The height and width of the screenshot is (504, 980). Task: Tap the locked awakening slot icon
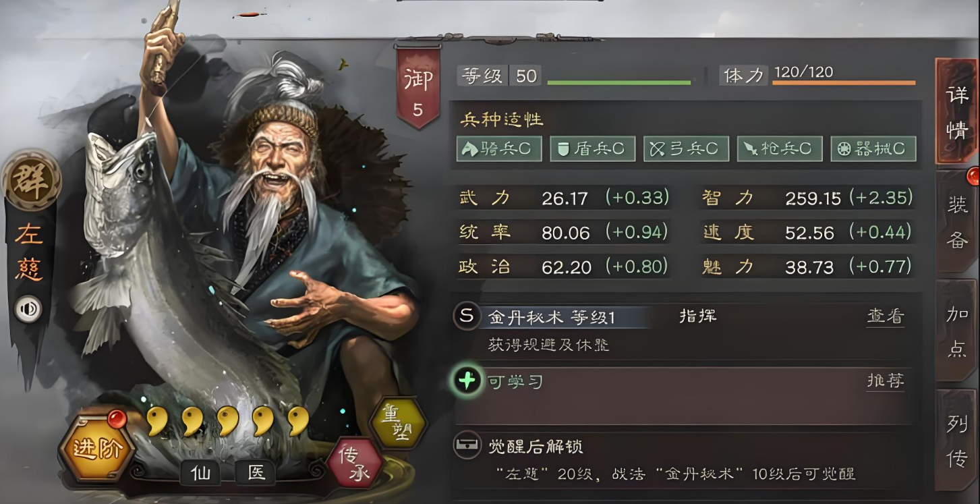coord(467,446)
